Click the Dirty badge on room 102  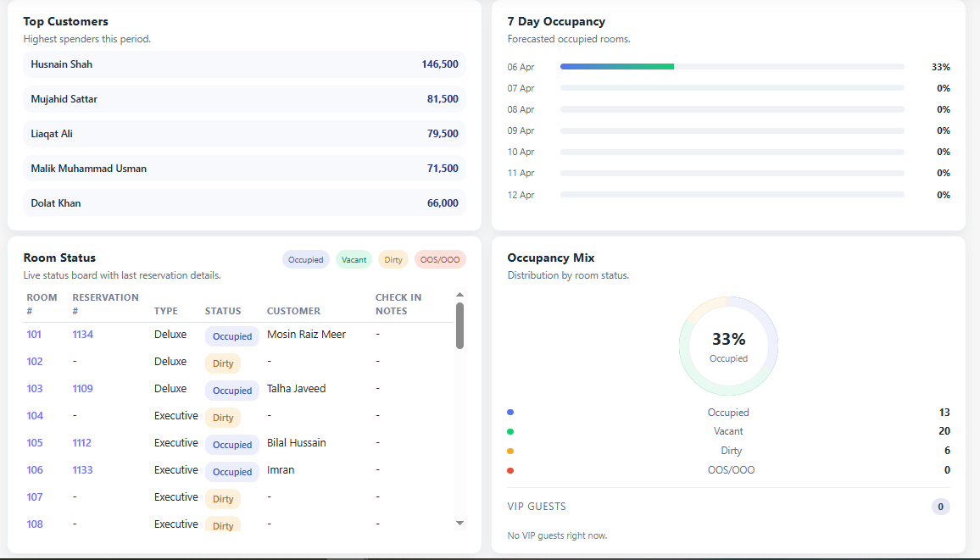tap(222, 363)
